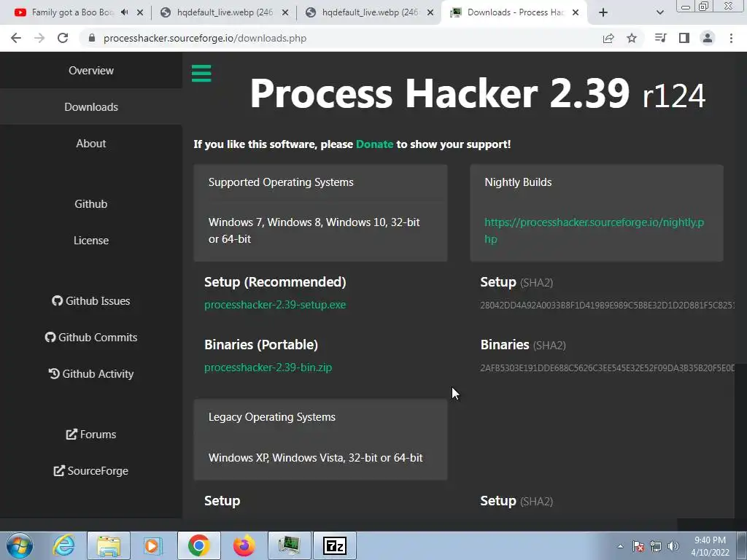Open the Windows Start button

pyautogui.click(x=19, y=545)
